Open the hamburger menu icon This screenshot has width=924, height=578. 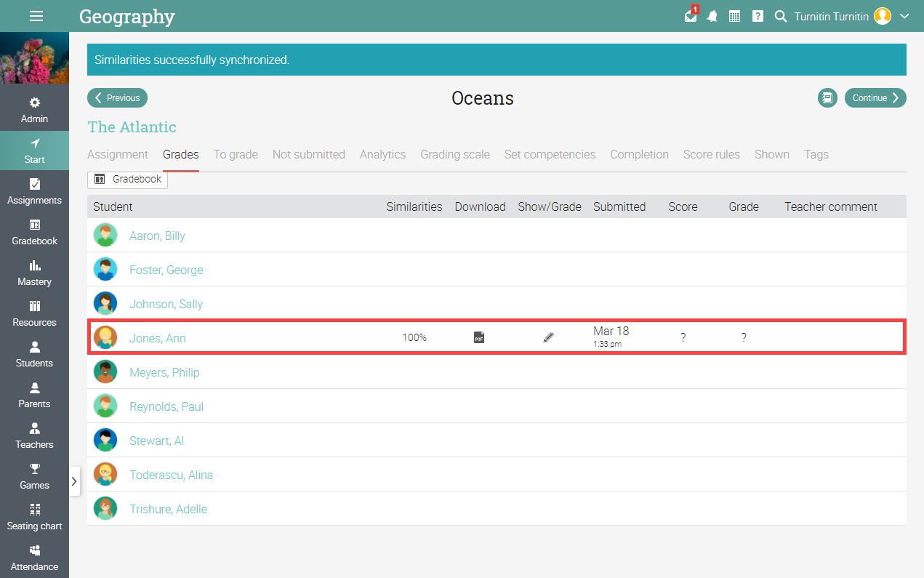[36, 16]
